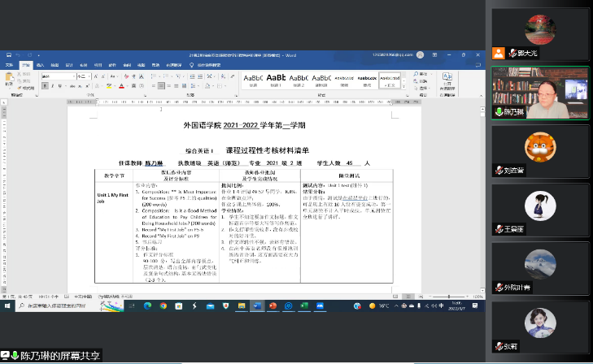The height and width of the screenshot is (364, 593).
Task: Open Google Chrome from the taskbar
Action: (164, 306)
